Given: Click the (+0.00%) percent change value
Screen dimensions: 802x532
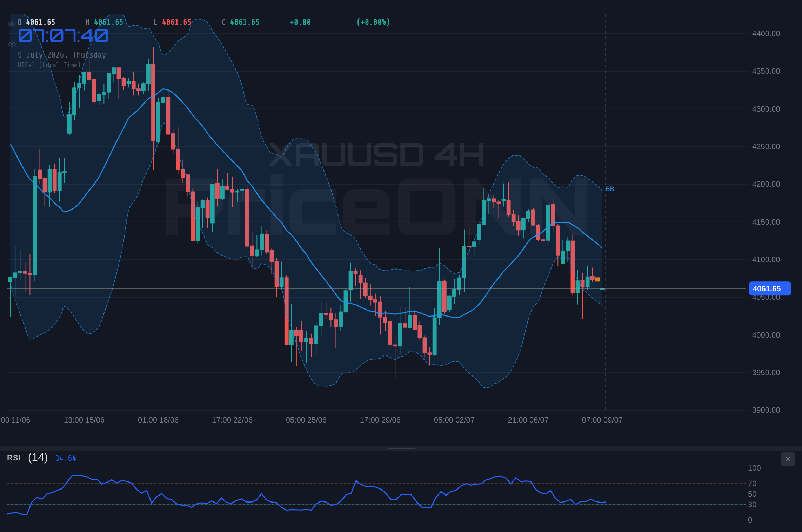Looking at the screenshot, I should (373, 22).
